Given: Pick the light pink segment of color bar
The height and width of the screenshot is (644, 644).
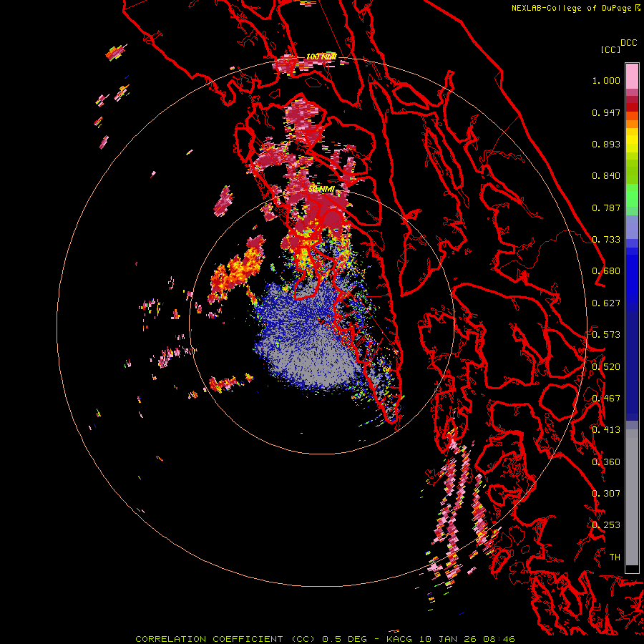Looking at the screenshot, I should [632, 76].
